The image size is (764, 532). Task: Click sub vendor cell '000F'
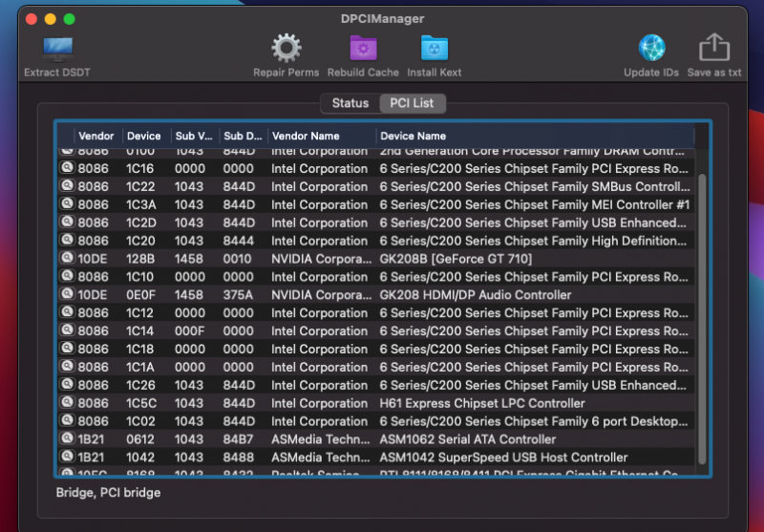(189, 330)
